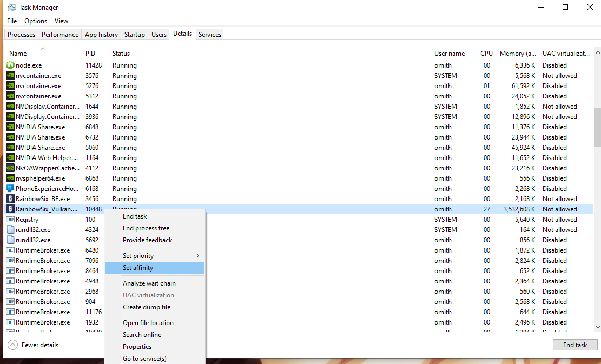
Task: Switch to the Startup tab
Action: pyautogui.click(x=135, y=35)
